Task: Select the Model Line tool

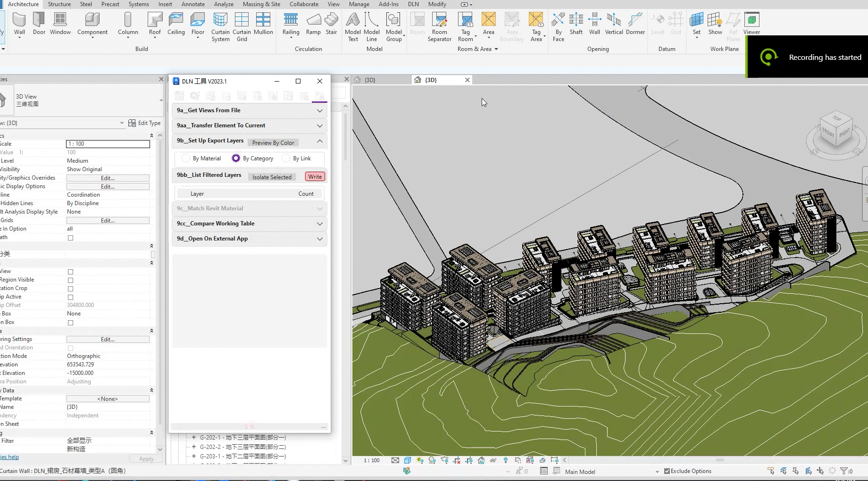Action: point(372,27)
